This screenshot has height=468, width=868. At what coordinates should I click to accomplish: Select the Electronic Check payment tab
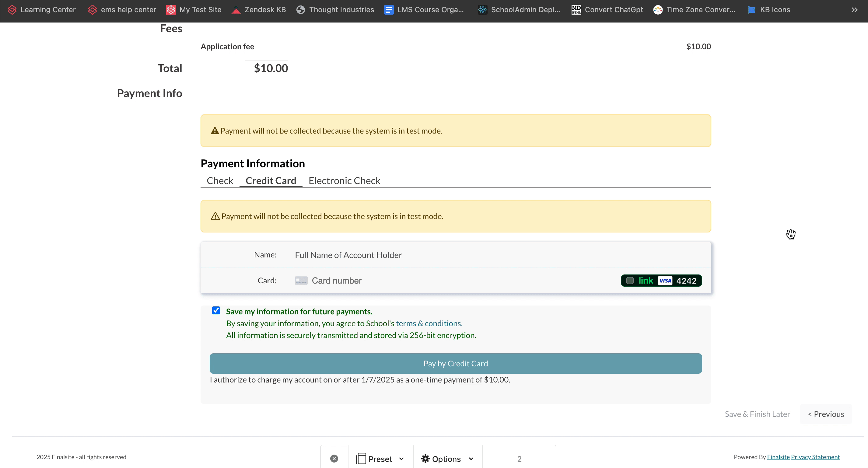tap(345, 180)
